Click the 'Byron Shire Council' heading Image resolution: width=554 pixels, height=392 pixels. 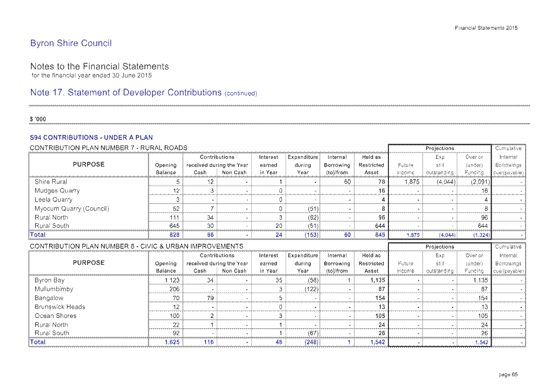pyautogui.click(x=71, y=43)
